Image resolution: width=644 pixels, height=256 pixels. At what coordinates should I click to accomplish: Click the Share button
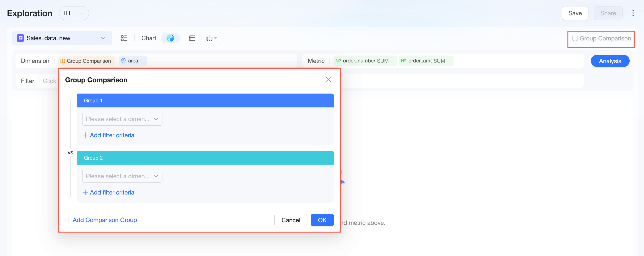click(x=608, y=13)
